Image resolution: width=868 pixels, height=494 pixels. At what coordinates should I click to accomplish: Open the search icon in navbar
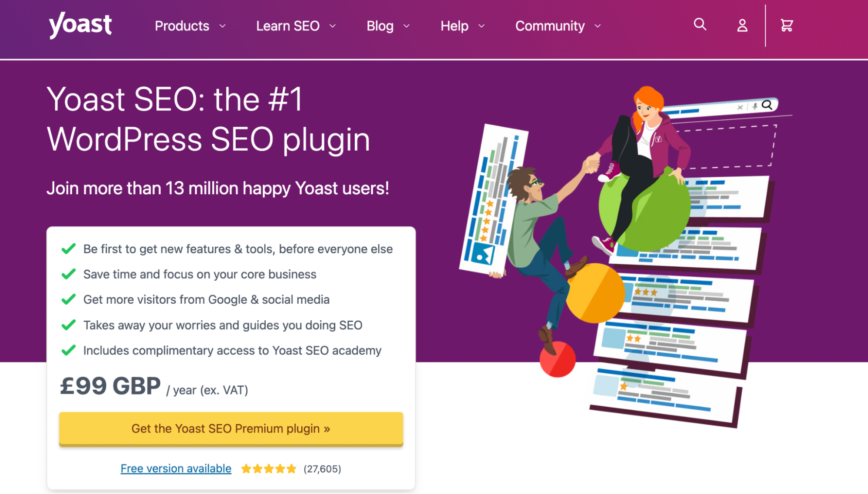(700, 25)
